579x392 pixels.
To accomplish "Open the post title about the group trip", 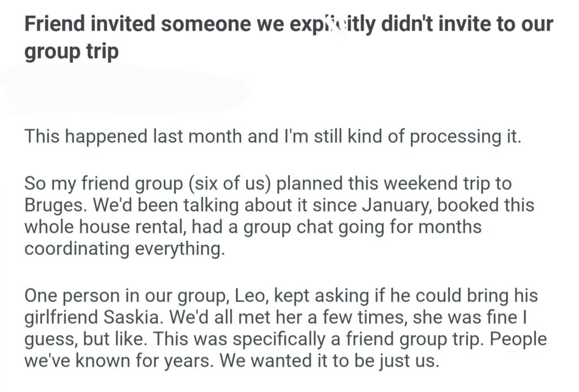I will coord(288,25).
